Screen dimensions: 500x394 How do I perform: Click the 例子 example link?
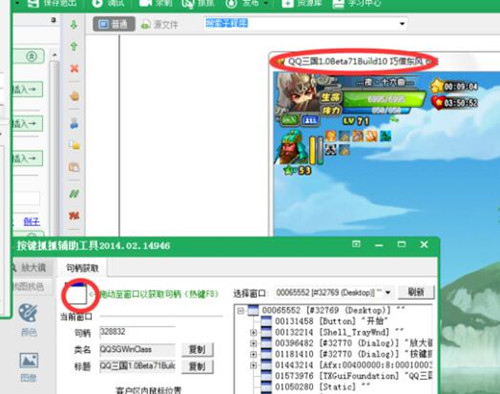coord(31,222)
